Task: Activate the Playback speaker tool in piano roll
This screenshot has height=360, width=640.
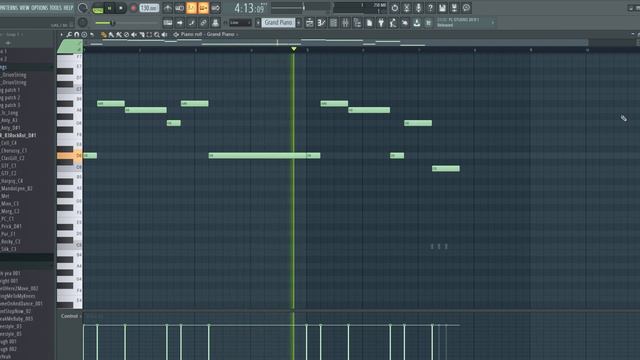Action: click(x=164, y=35)
